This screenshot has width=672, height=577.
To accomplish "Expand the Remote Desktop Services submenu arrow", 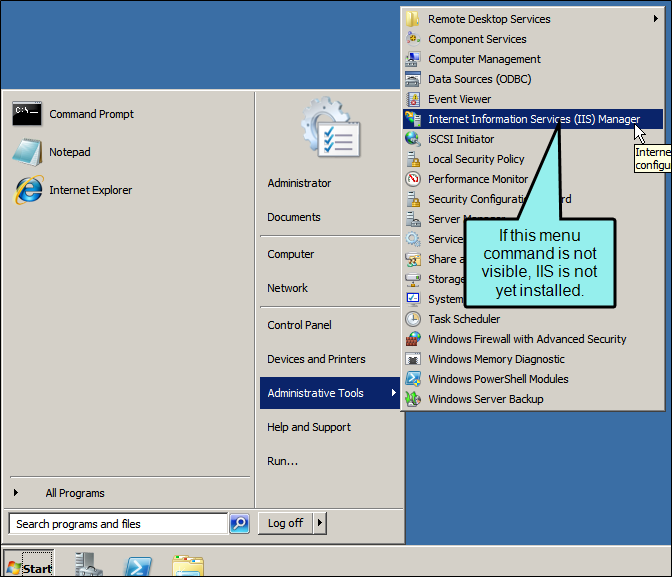I will coord(655,19).
